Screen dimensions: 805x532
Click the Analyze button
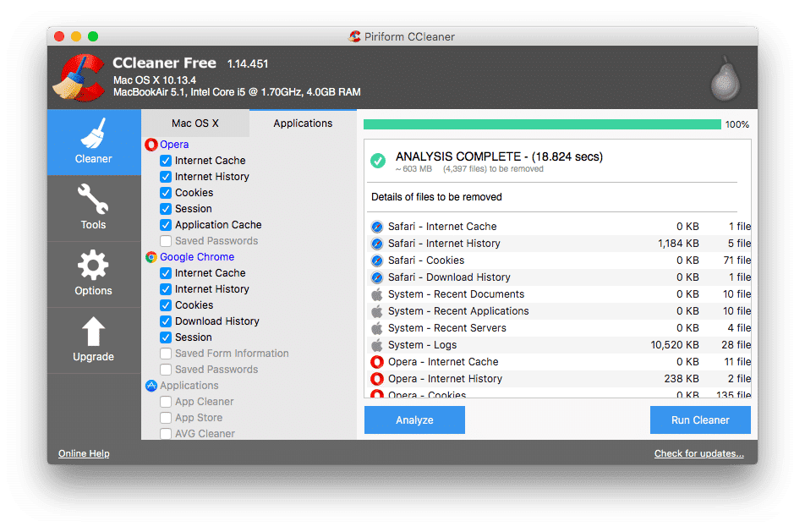tap(415, 420)
